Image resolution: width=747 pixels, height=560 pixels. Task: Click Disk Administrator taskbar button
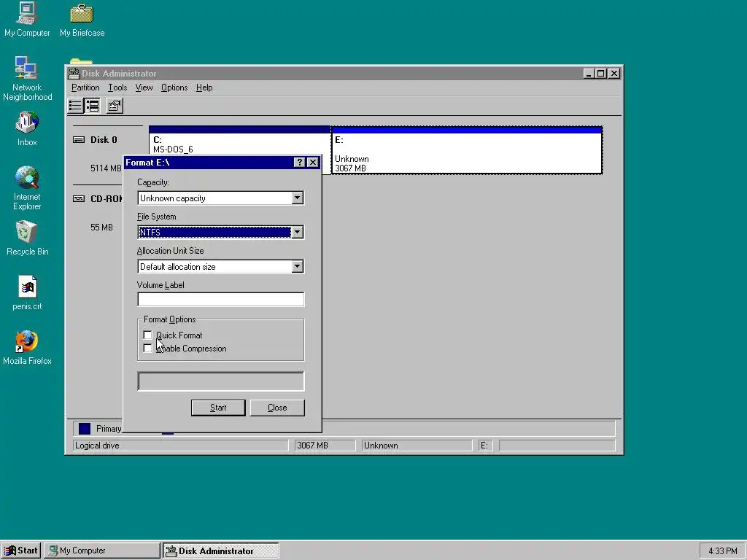coord(221,551)
